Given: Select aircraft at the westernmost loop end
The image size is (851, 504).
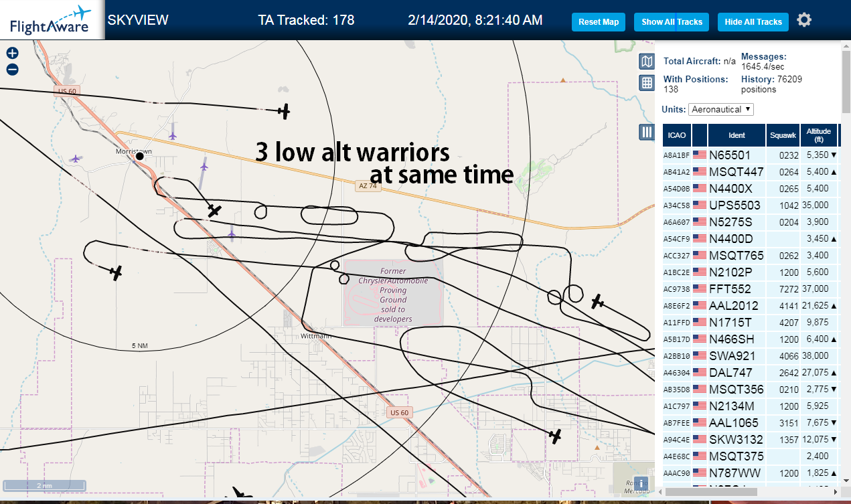Looking at the screenshot, I should coord(117,272).
